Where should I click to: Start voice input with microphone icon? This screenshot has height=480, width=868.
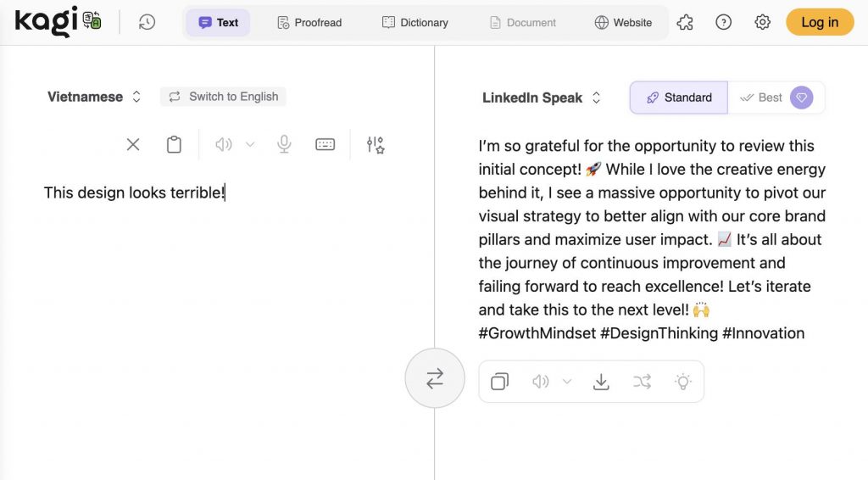(x=285, y=145)
